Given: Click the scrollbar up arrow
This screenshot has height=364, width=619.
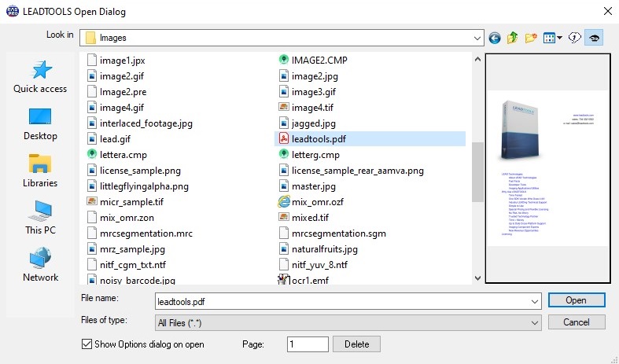Looking at the screenshot, I should (x=477, y=59).
